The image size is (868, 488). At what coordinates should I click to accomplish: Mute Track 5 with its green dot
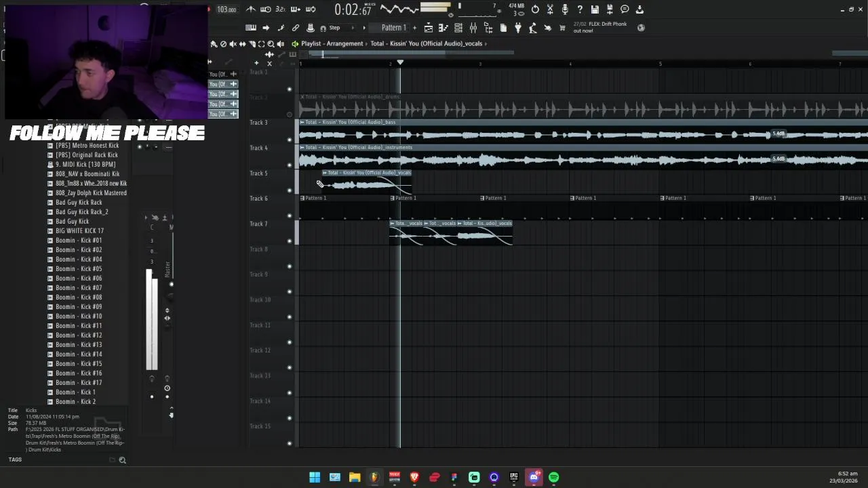(290, 190)
